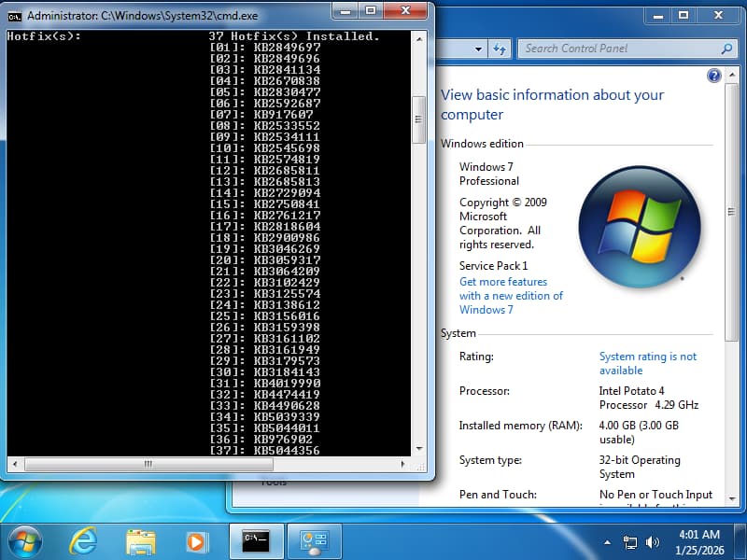Select hotfix entry KB2750841
The width and height of the screenshot is (747, 560).
click(287, 203)
